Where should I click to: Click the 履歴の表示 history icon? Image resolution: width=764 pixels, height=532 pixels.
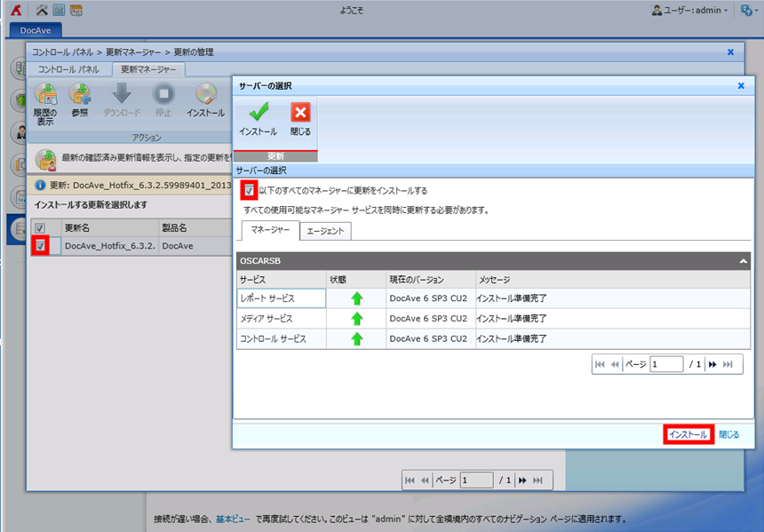[x=45, y=94]
